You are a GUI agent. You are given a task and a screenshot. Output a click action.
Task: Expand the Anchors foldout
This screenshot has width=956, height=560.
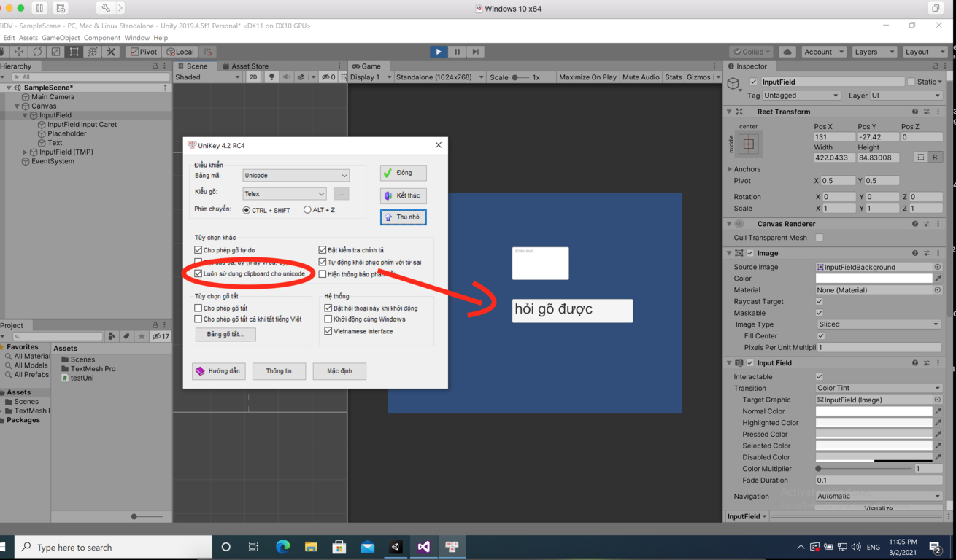point(730,169)
